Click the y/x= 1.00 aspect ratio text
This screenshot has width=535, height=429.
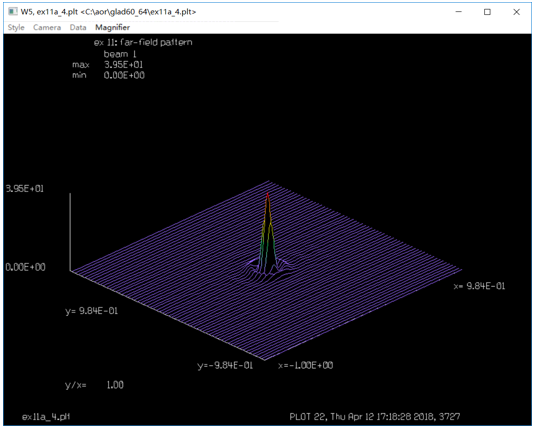94,385
